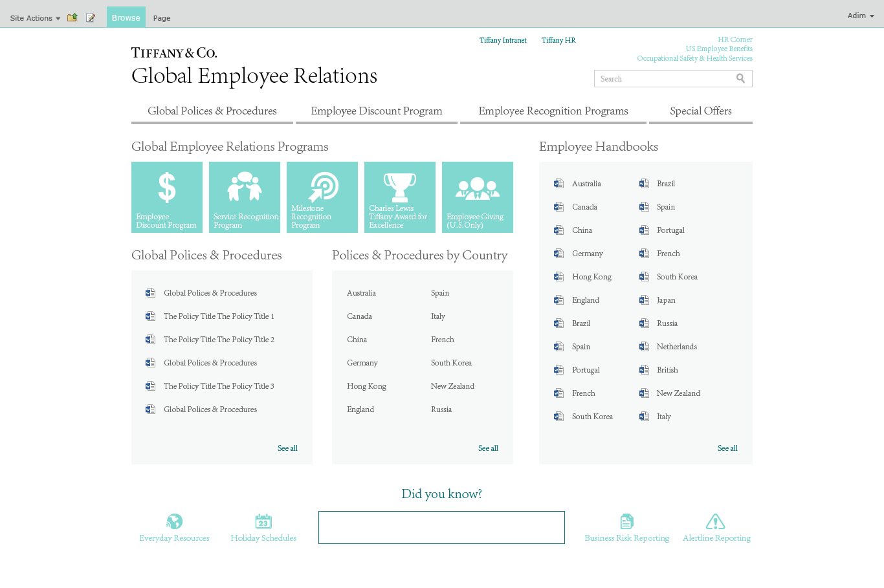Click See all under Global Polices & Procedures

point(287,448)
